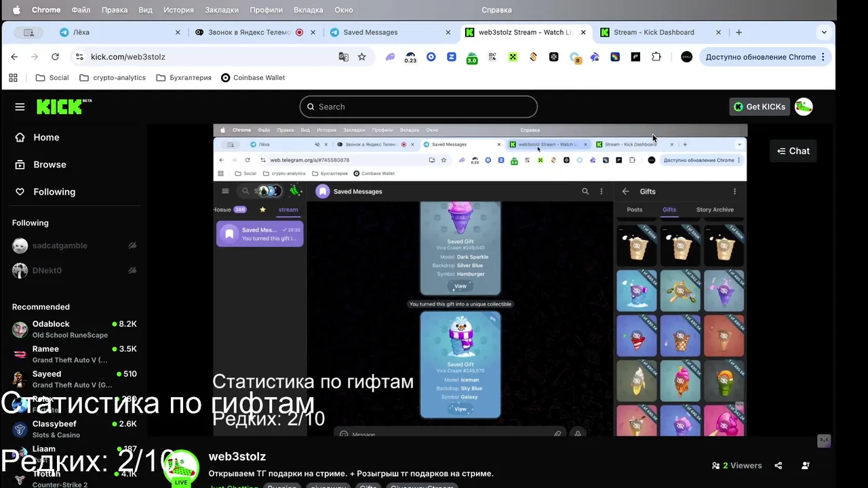Click the green extension with 3.0 badge
The width and height of the screenshot is (868, 488).
(471, 58)
